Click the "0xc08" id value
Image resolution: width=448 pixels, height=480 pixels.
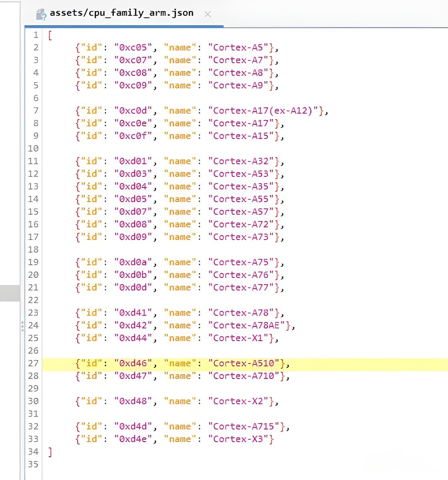[133, 73]
